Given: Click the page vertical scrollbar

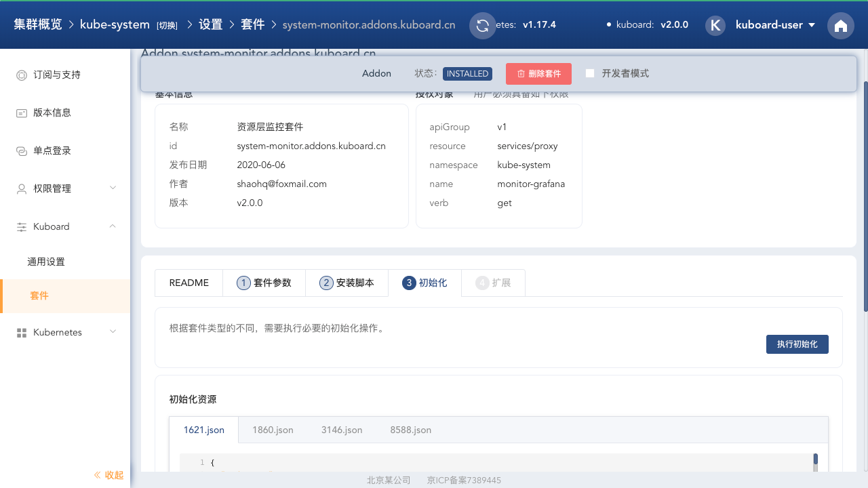Looking at the screenshot, I should click(865, 197).
